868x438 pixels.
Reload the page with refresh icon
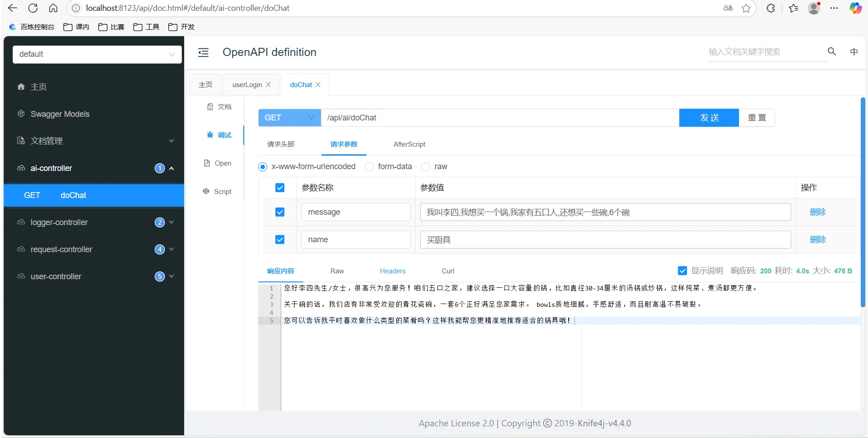(33, 8)
